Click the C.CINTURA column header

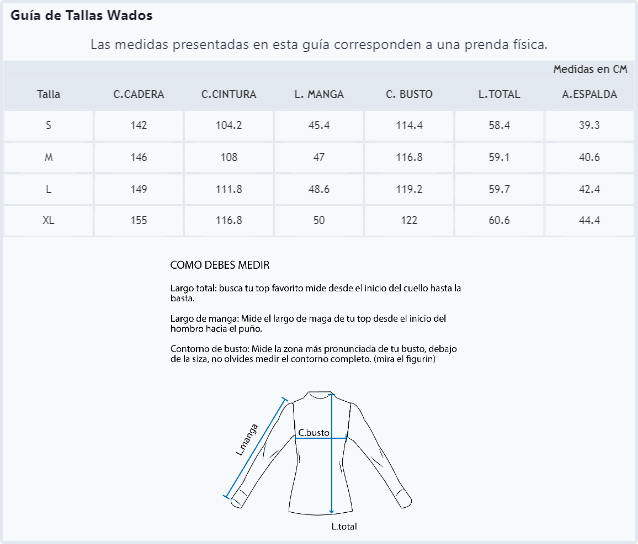point(229,94)
